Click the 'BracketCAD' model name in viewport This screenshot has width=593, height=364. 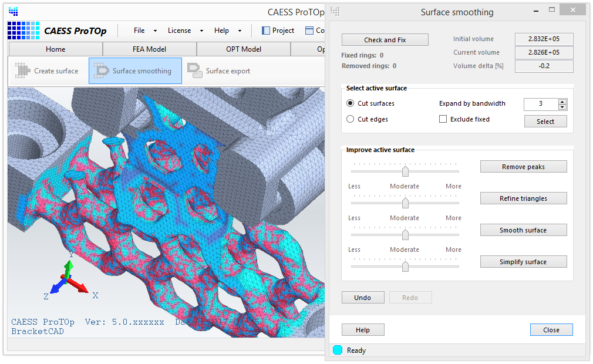coord(38,332)
